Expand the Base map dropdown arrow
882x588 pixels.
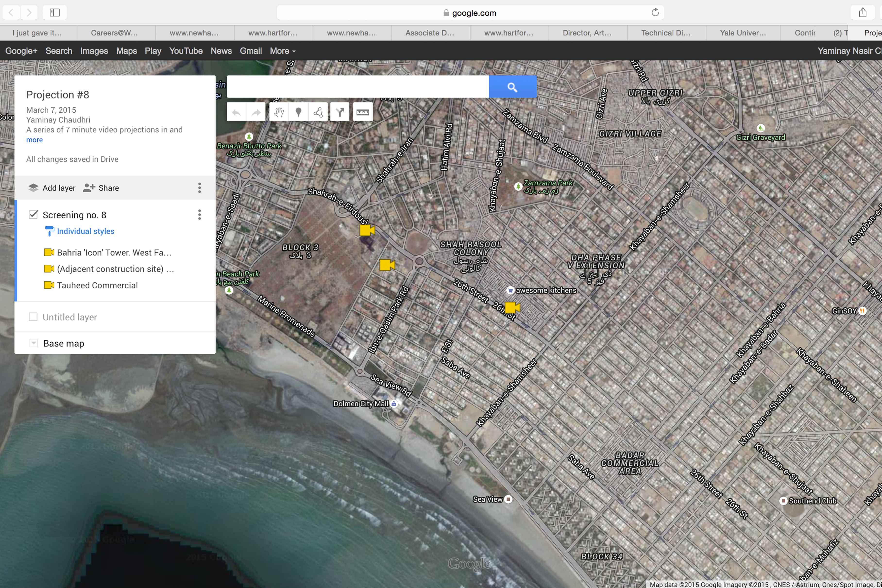click(34, 343)
